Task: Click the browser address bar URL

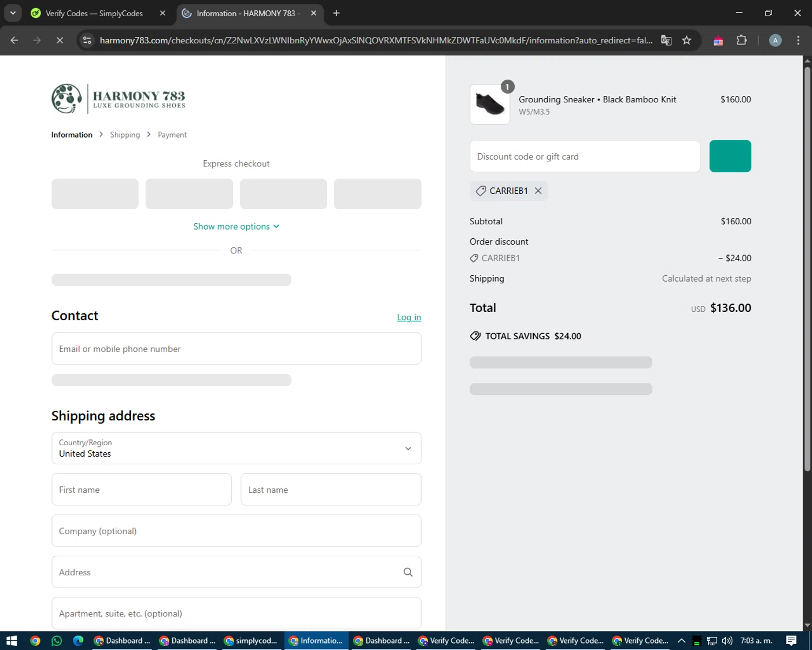Action: click(376, 40)
